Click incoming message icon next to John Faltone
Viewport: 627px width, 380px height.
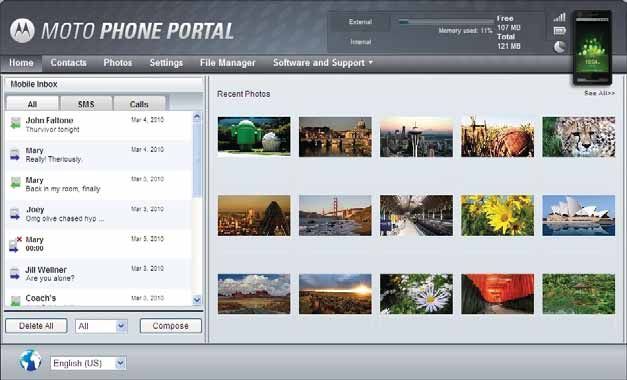(15, 123)
